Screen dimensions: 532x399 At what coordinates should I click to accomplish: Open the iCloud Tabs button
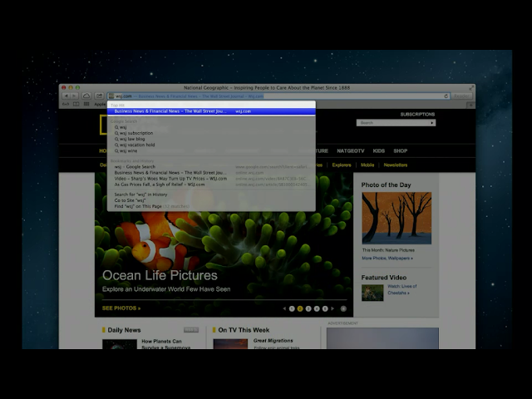pyautogui.click(x=86, y=96)
